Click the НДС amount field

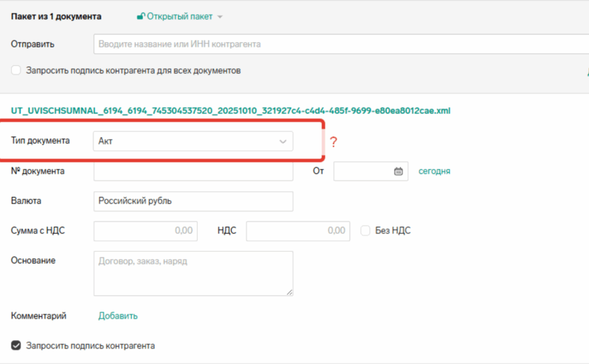297,231
